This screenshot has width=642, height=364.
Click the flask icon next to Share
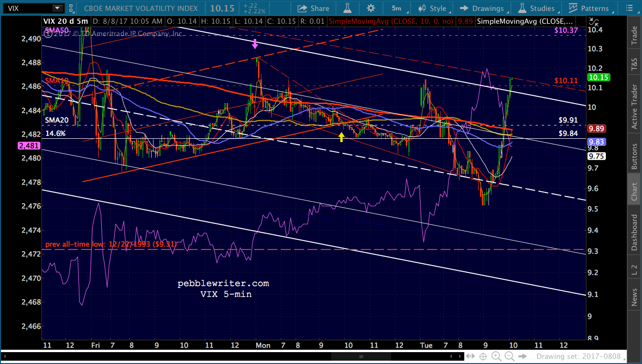(347, 8)
